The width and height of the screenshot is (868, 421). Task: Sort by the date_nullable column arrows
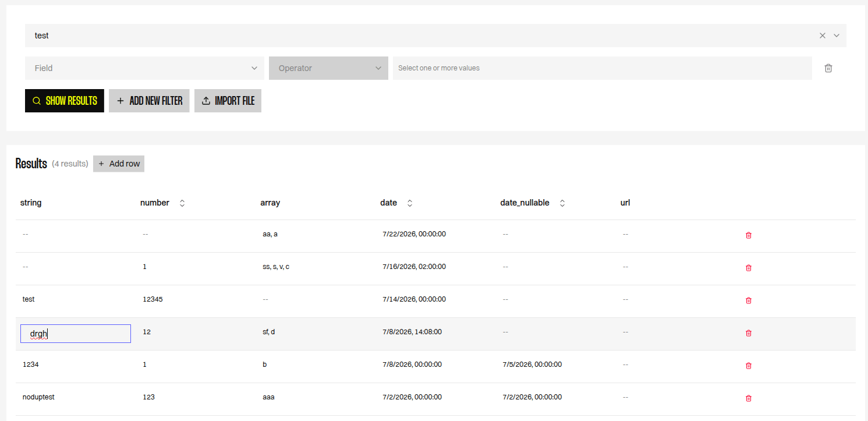pos(562,203)
